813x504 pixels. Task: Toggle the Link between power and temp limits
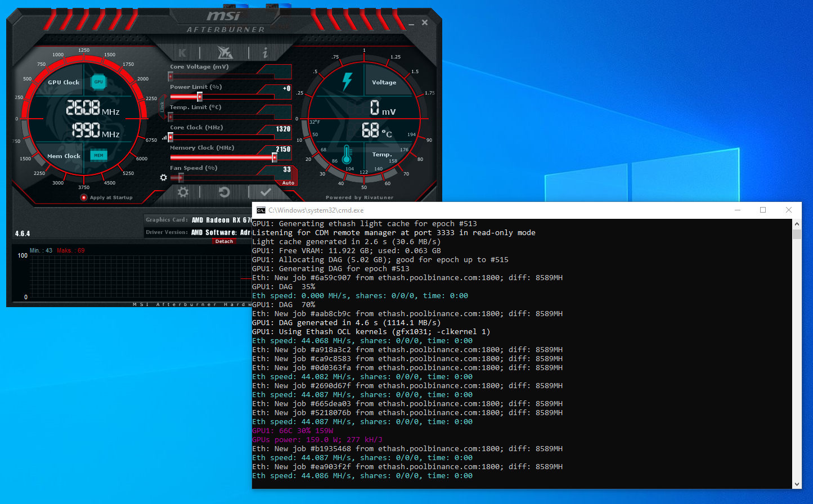(163, 107)
